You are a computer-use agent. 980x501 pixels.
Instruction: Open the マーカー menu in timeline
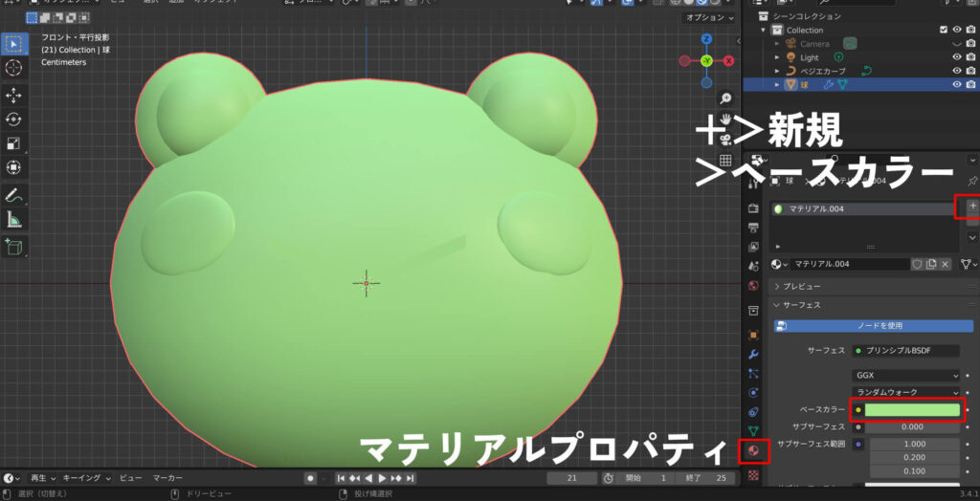[x=167, y=478]
